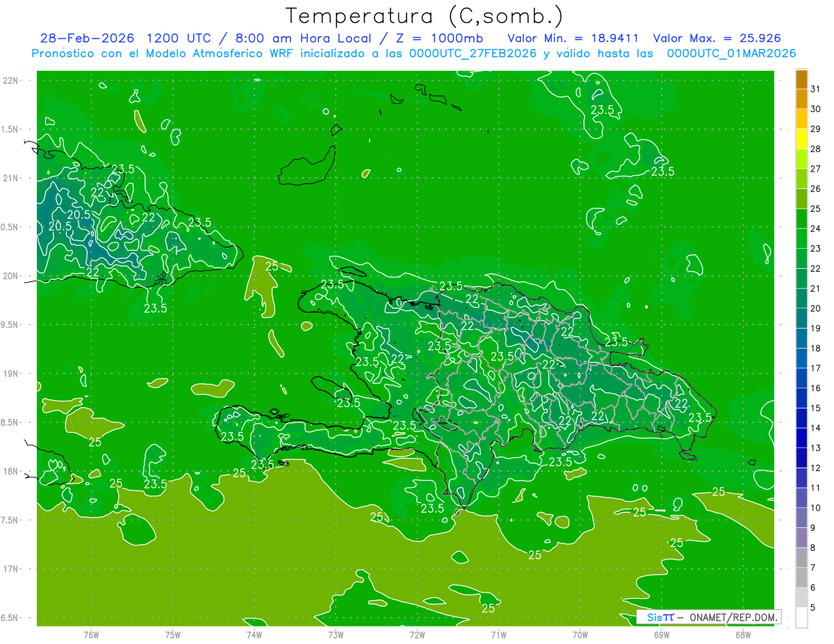This screenshot has width=834, height=644.
Task: Click the '0000UTC_01MAR2026' valid-until time
Action: point(731,53)
